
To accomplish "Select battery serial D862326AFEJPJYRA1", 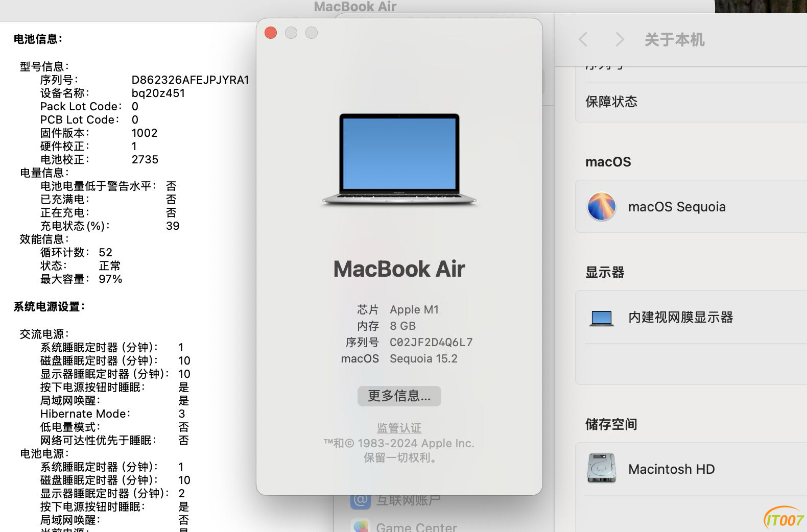I will point(190,80).
